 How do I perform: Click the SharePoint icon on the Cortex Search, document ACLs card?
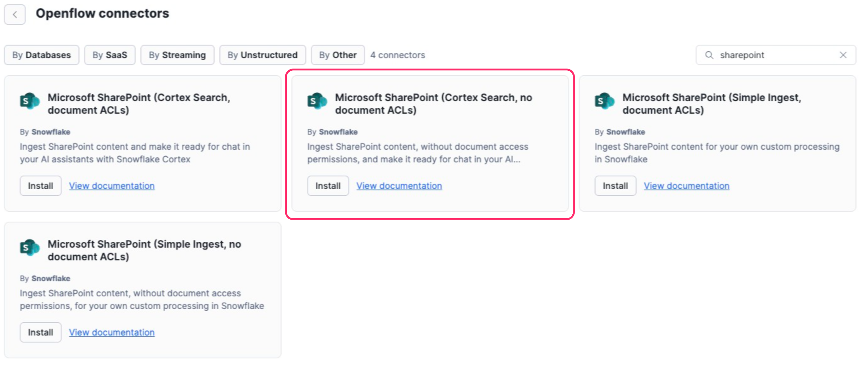tap(30, 101)
